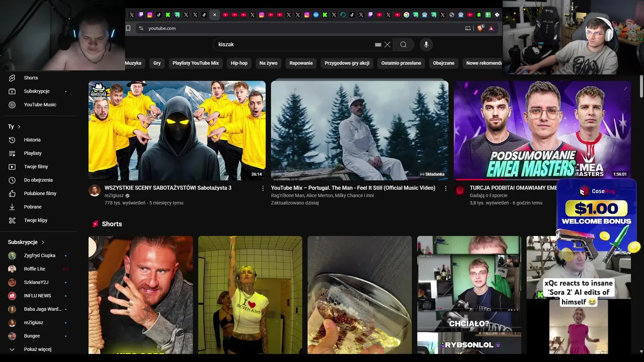Select the Hip-hop filter chip

[x=239, y=63]
